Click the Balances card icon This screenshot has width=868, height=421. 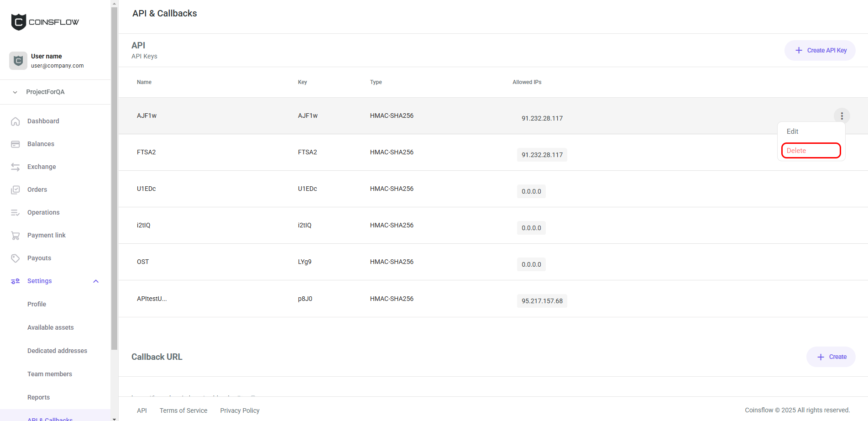click(x=16, y=144)
